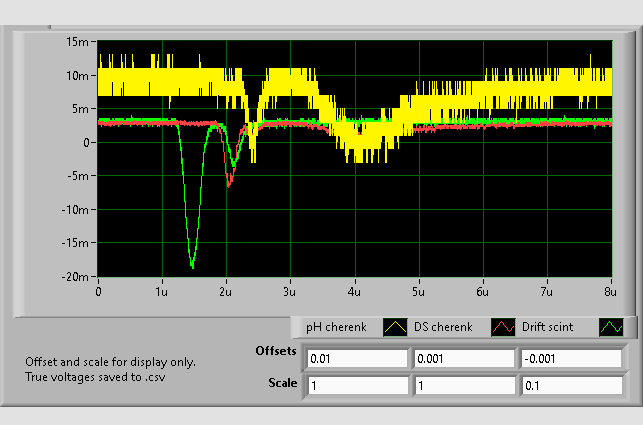Click the green Drift scint plot icon

[x=610, y=327]
